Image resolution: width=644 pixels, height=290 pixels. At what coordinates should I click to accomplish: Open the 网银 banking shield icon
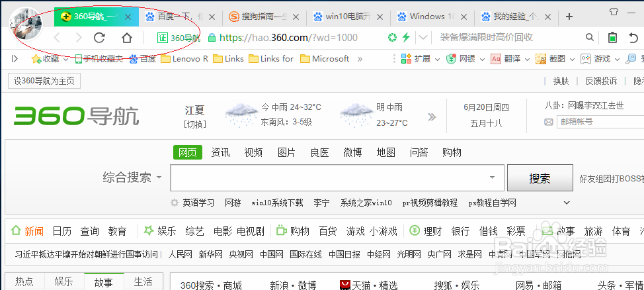452,59
